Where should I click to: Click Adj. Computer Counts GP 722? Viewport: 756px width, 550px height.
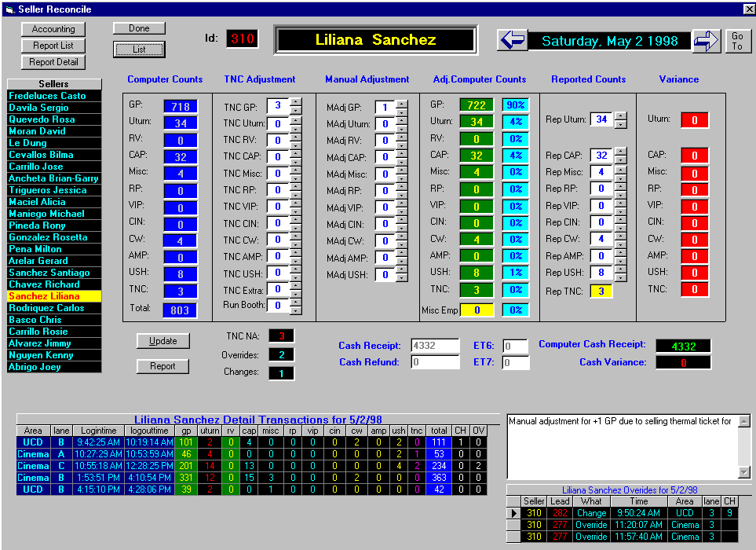click(x=477, y=105)
